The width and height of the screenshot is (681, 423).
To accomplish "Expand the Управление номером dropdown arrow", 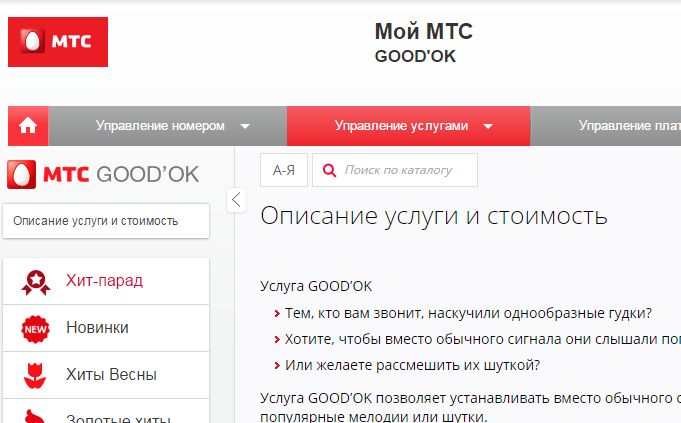I will click(x=245, y=126).
